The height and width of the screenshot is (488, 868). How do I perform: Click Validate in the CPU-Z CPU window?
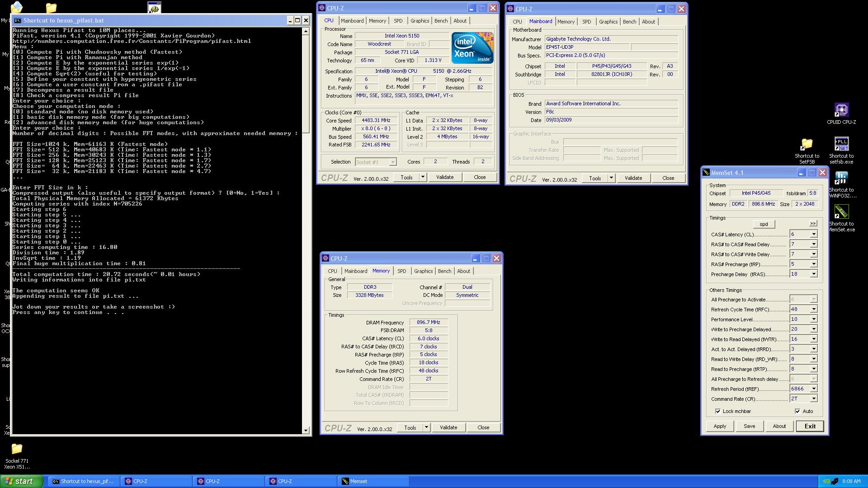tap(444, 177)
